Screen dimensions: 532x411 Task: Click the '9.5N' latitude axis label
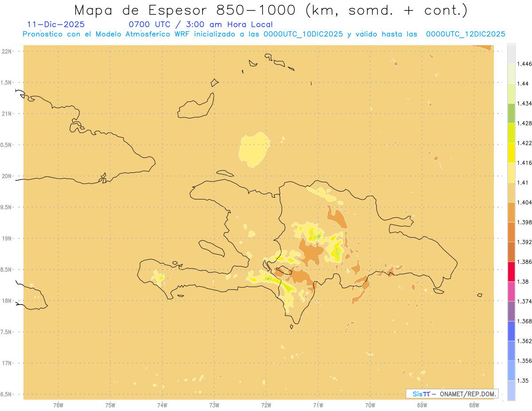click(x=6, y=207)
